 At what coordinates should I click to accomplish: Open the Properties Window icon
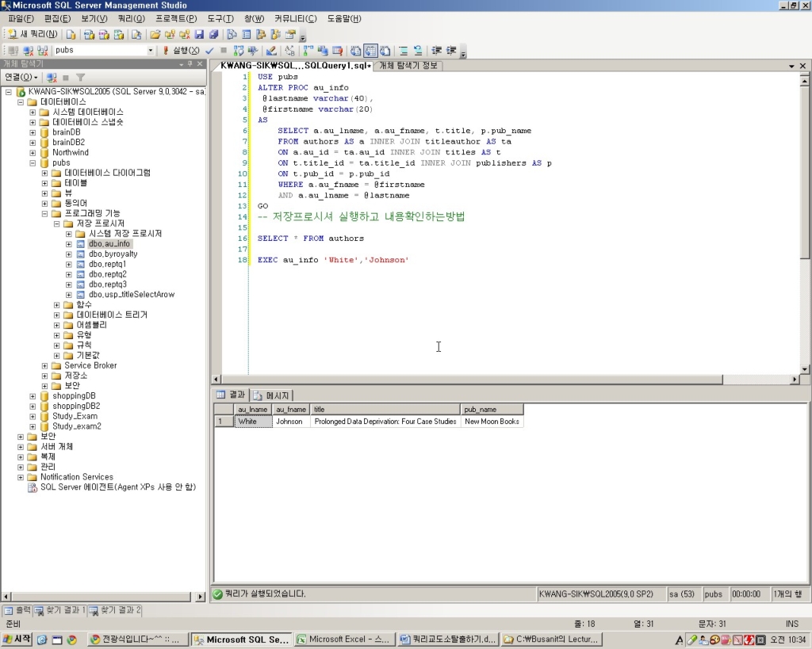290,35
